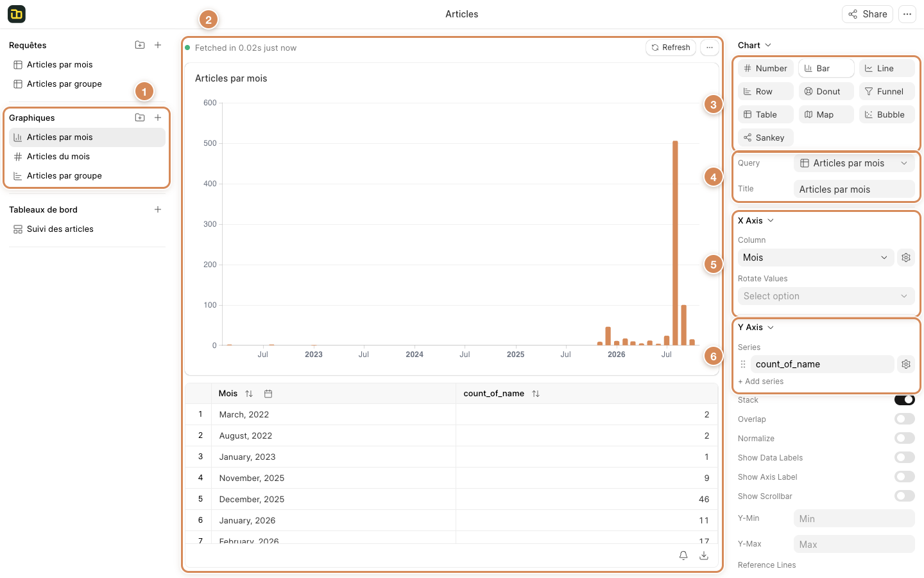Viewport: 924px width, 578px height.
Task: Turn on Normalize
Action: [905, 439]
